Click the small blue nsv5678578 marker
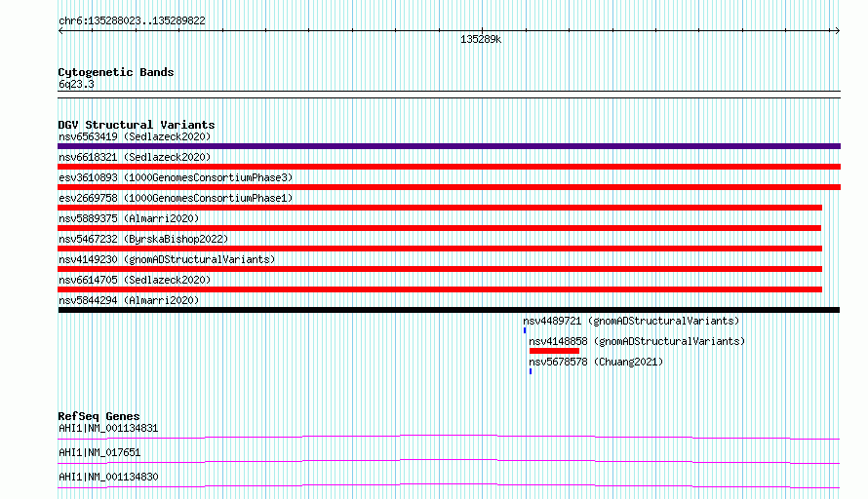 pyautogui.click(x=531, y=371)
